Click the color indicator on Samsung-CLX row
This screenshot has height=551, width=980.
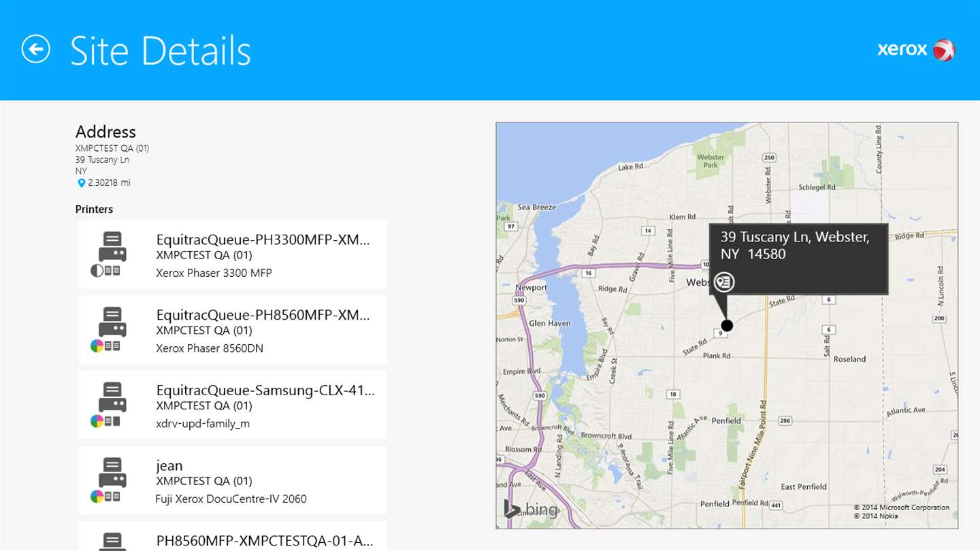click(97, 421)
